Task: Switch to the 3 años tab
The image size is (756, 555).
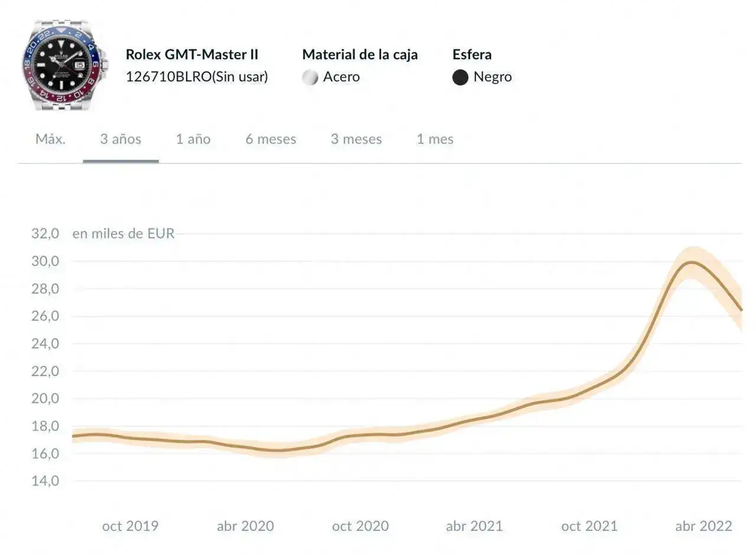Action: [x=120, y=139]
